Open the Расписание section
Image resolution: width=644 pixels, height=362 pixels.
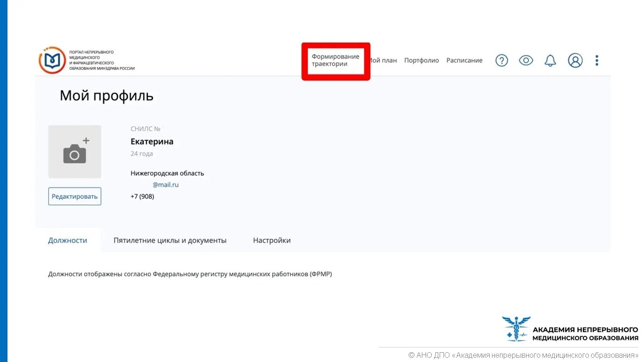(464, 60)
